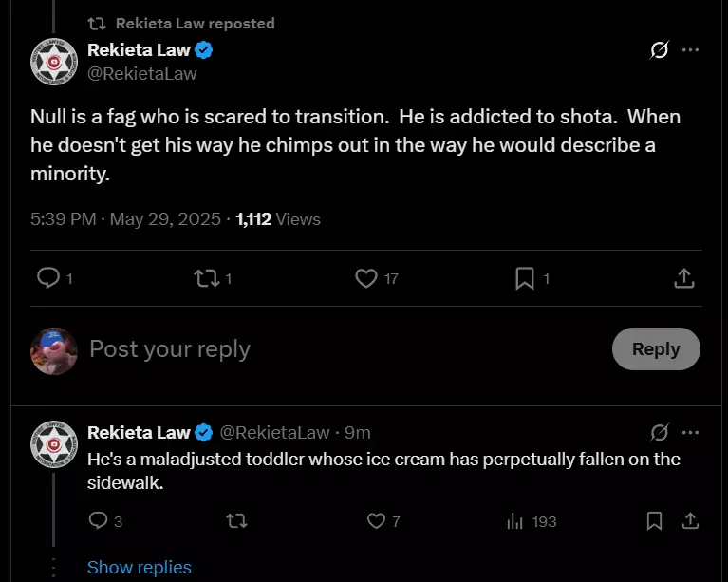Bookmark the main post
Screen dimensions: 728x582
(x=525, y=278)
